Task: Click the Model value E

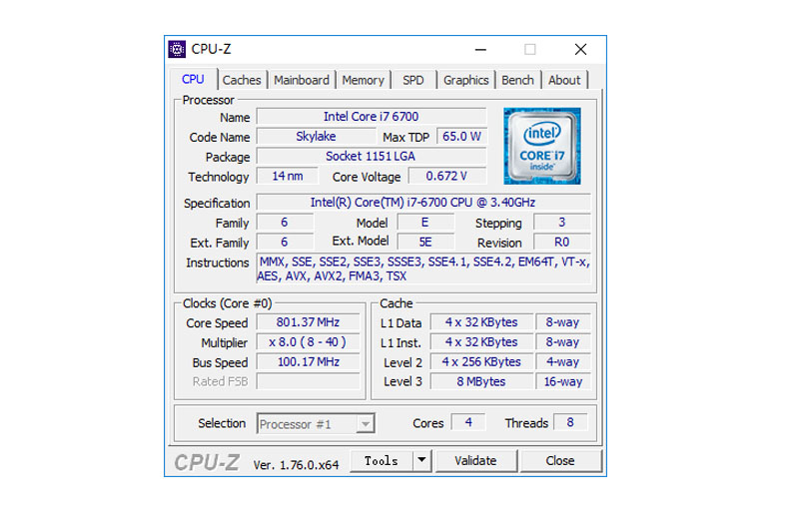Action: point(425,223)
